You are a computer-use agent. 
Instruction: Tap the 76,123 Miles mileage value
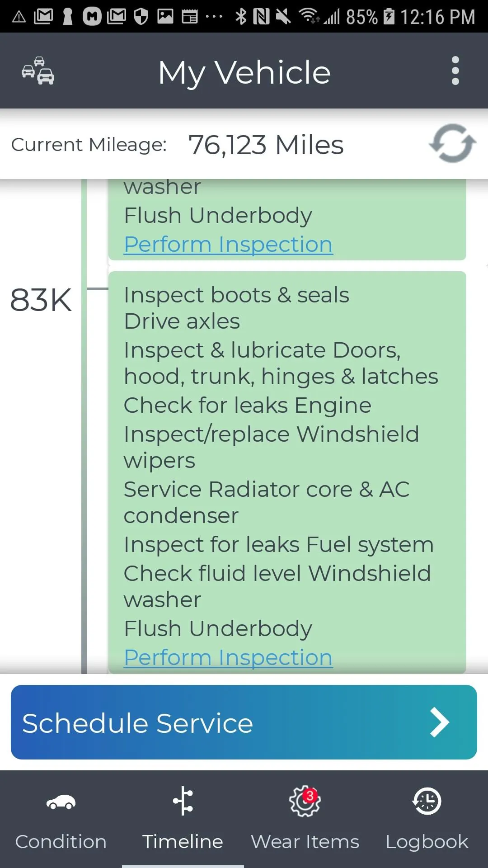tap(266, 145)
